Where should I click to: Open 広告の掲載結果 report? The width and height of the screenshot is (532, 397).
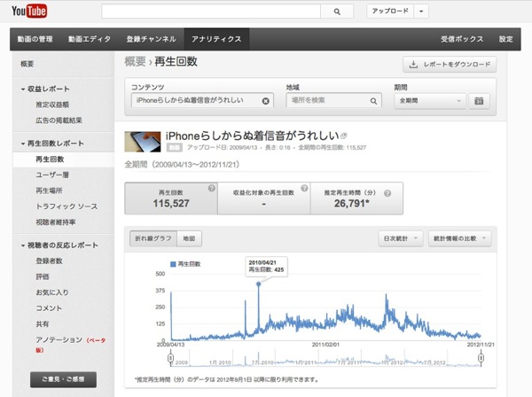click(x=59, y=121)
